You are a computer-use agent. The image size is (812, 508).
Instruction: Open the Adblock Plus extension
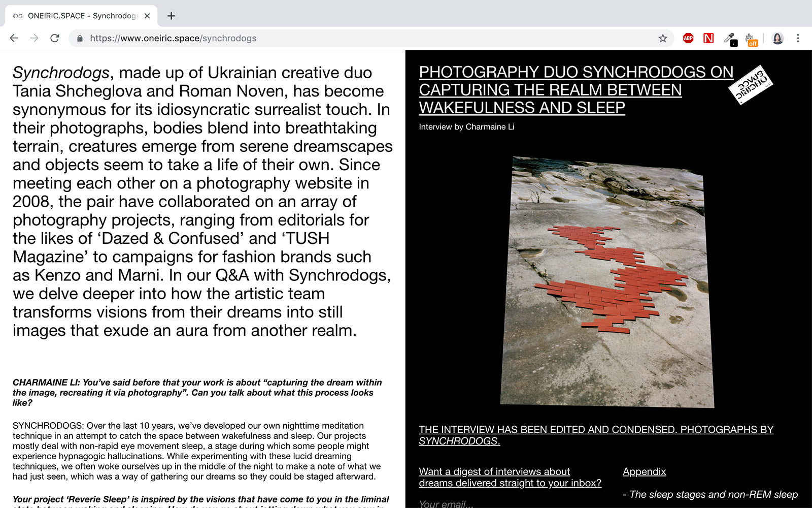click(x=688, y=38)
